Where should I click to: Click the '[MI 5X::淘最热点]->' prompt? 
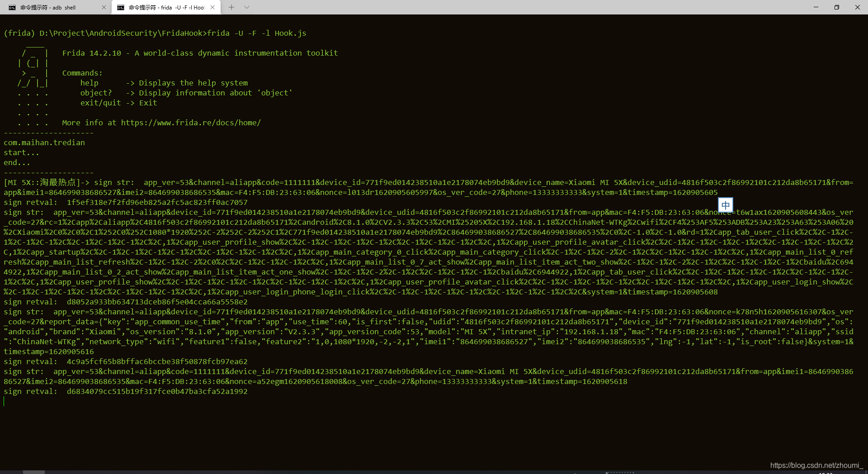(x=47, y=182)
